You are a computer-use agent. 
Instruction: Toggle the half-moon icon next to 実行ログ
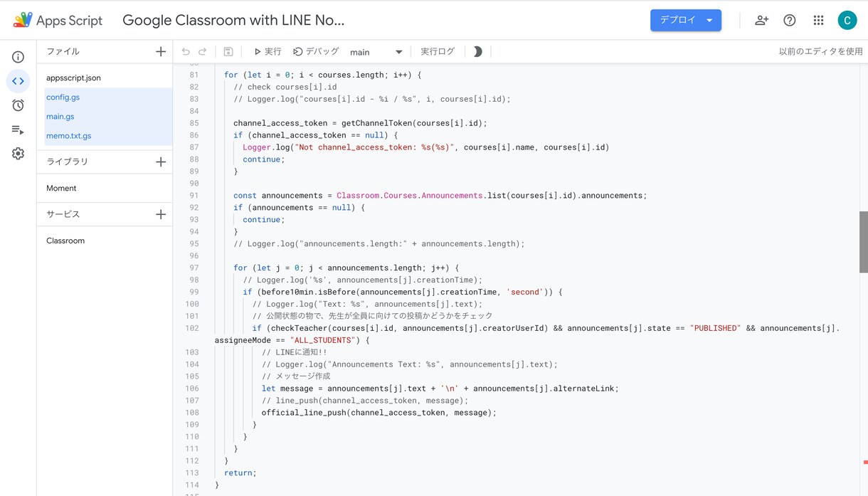(x=477, y=51)
